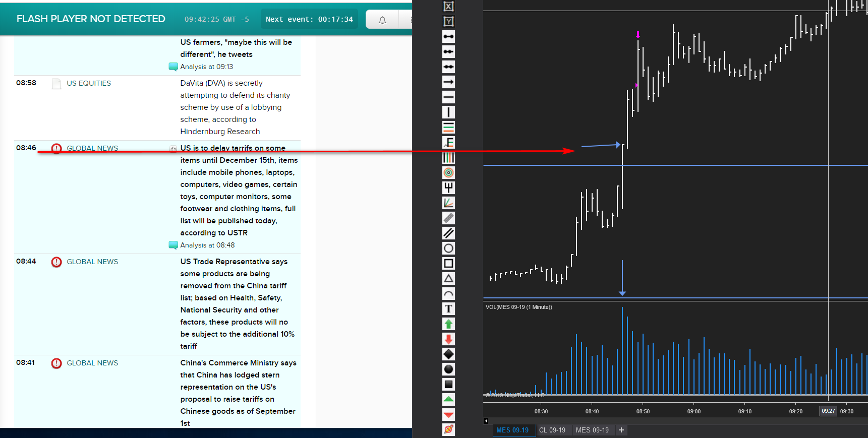Select the green arrow up marker tool
The height and width of the screenshot is (438, 868).
[448, 324]
